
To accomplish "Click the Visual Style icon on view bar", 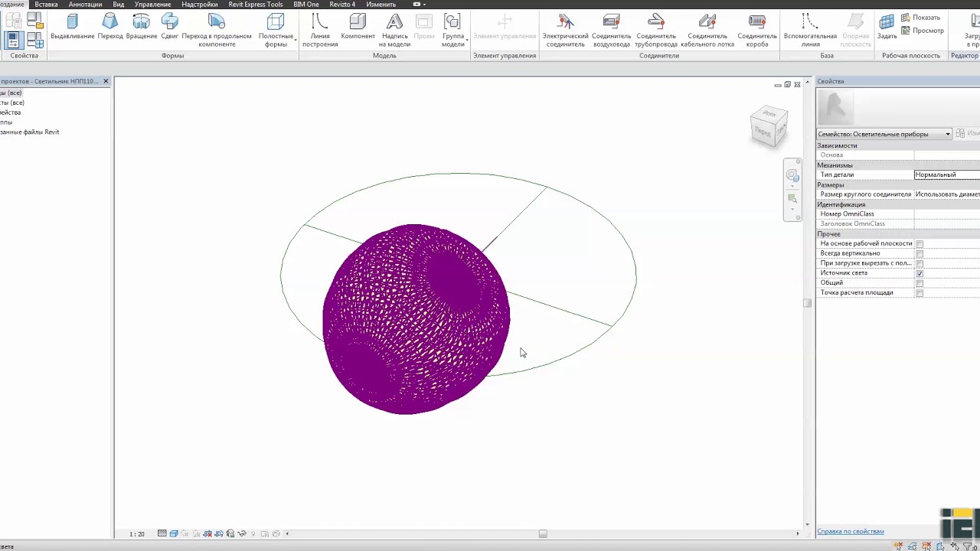I will [x=174, y=534].
